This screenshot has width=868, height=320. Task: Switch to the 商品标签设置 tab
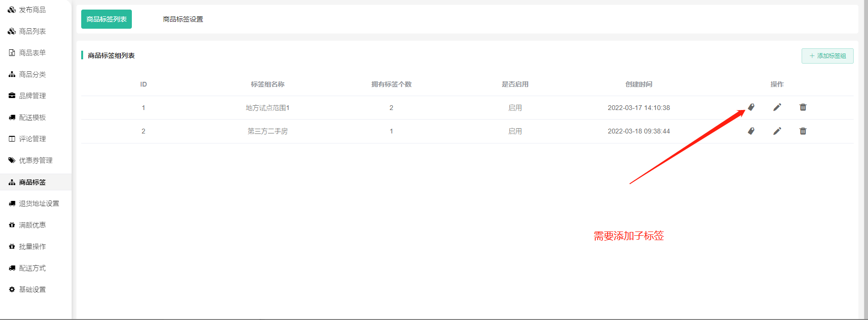tap(183, 19)
